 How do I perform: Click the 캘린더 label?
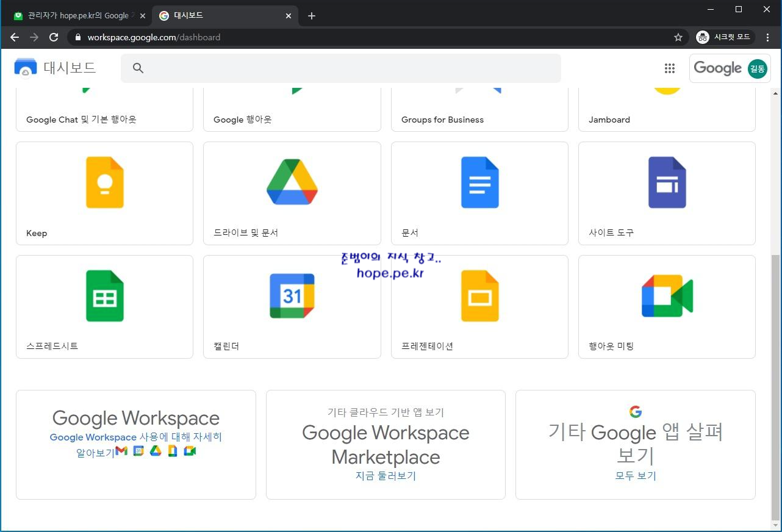click(x=226, y=347)
